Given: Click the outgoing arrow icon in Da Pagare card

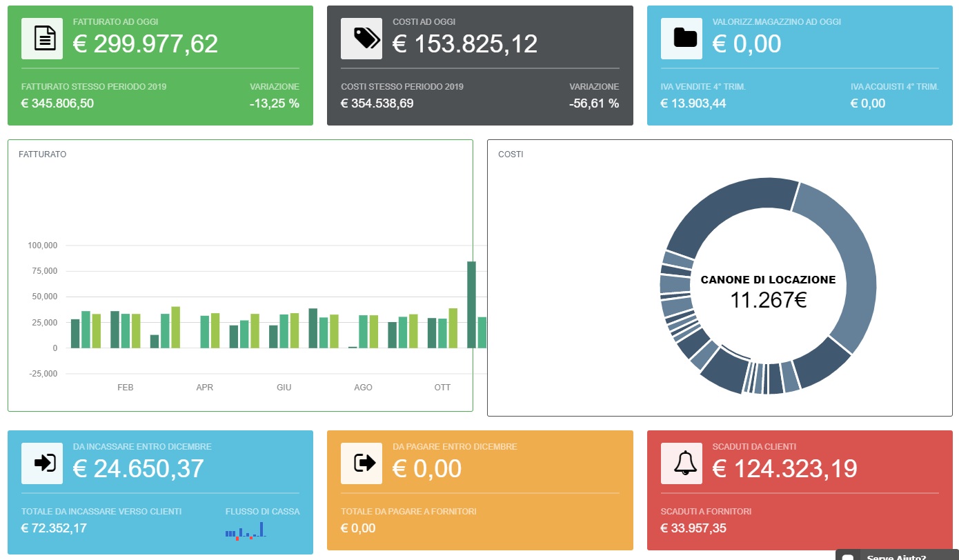Looking at the screenshot, I should click(362, 463).
